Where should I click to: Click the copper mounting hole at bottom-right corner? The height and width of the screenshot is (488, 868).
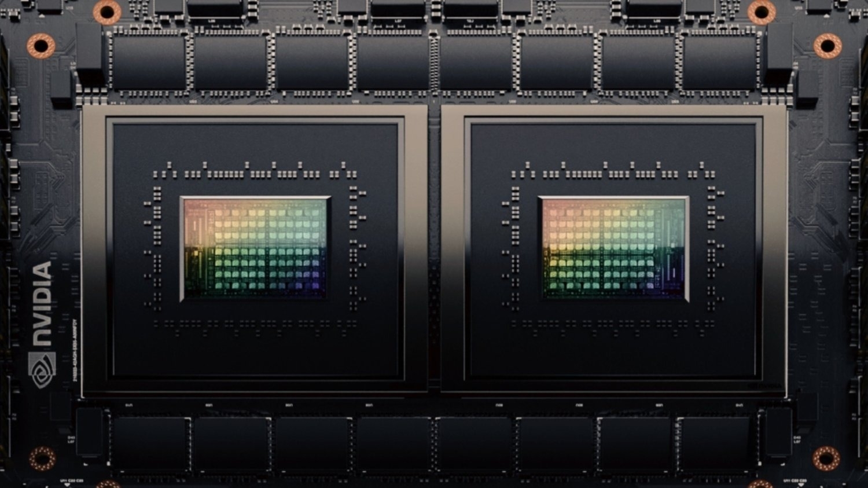826,458
